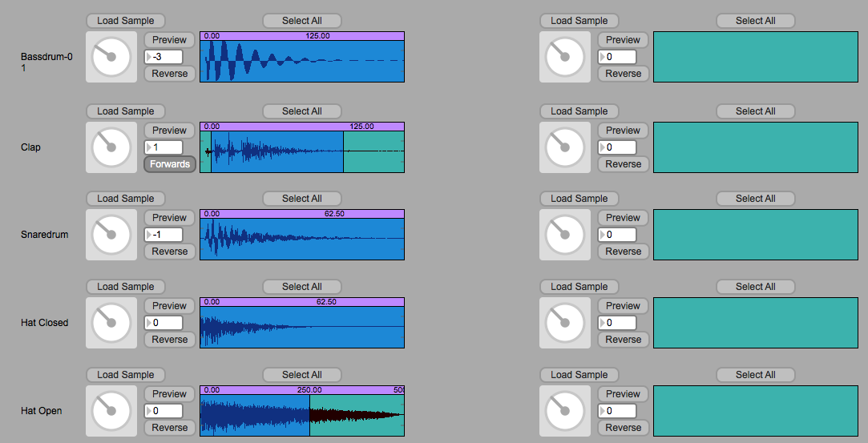Load a sample into the Clap slot
868x443 pixels.
(x=126, y=111)
